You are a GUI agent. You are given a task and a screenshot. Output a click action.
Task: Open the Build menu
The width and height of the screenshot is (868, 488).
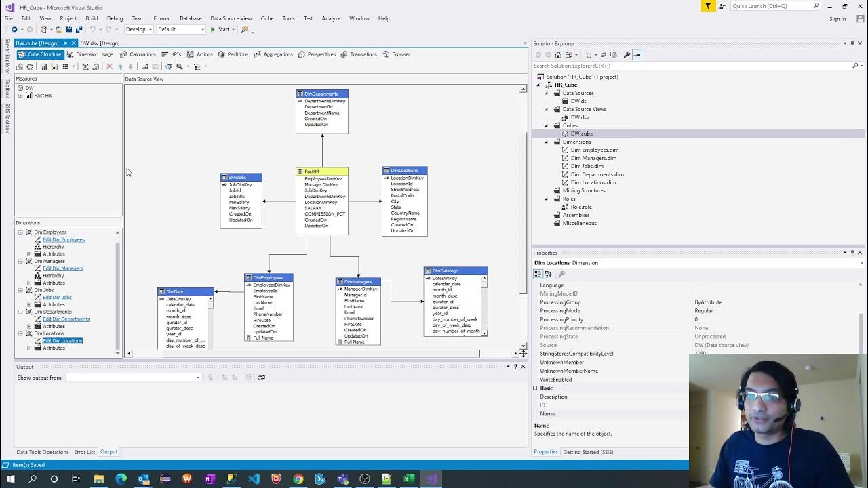(92, 18)
